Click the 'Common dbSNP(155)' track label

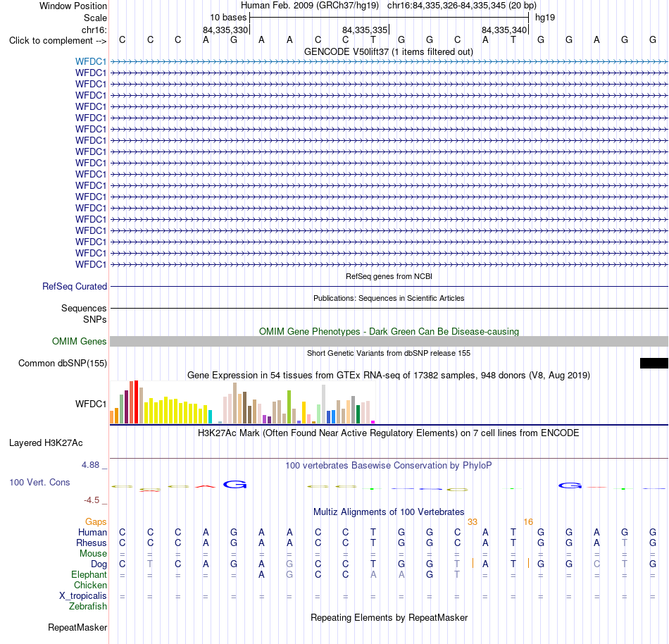point(62,363)
